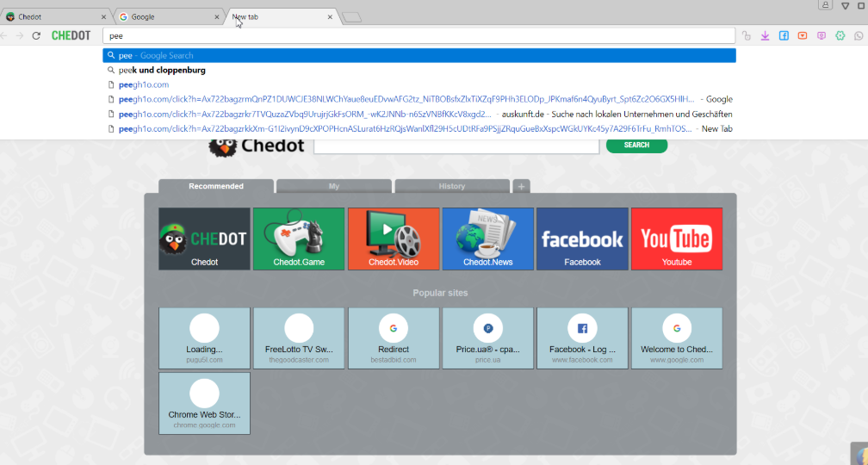868x465 pixels.
Task: Open the Recommended tab
Action: 216,186
